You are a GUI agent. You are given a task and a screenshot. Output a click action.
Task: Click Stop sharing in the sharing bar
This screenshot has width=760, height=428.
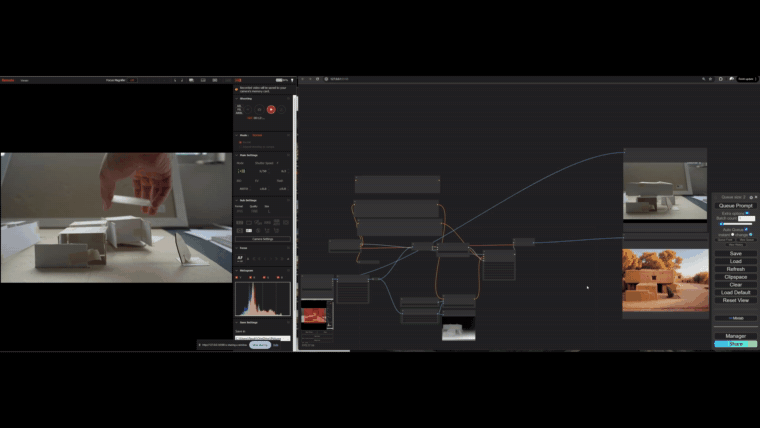pyautogui.click(x=260, y=345)
